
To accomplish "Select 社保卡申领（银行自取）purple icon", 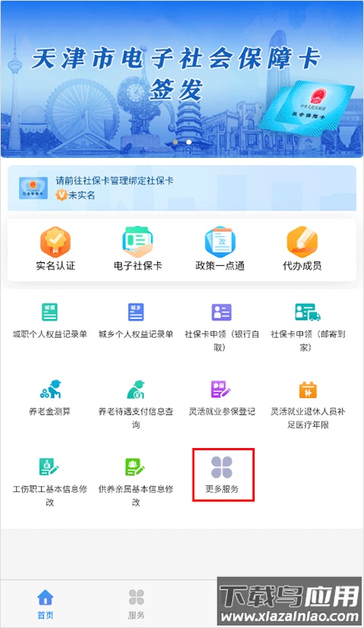I will [x=221, y=312].
